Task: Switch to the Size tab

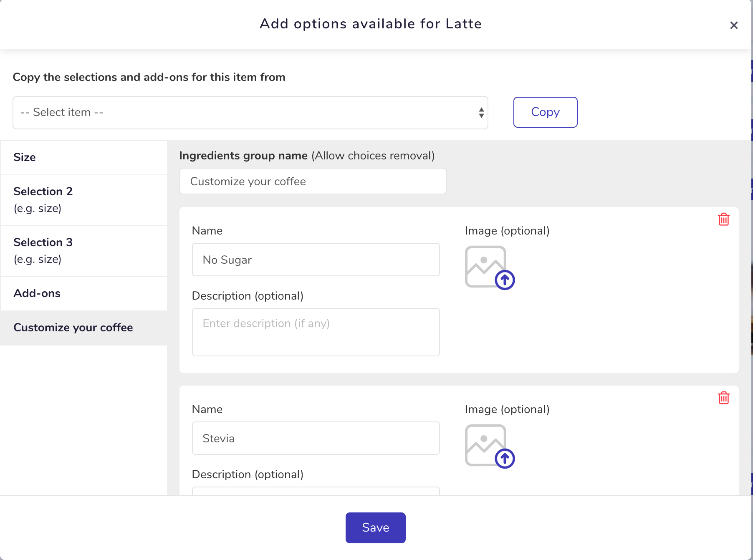Action: [x=84, y=157]
